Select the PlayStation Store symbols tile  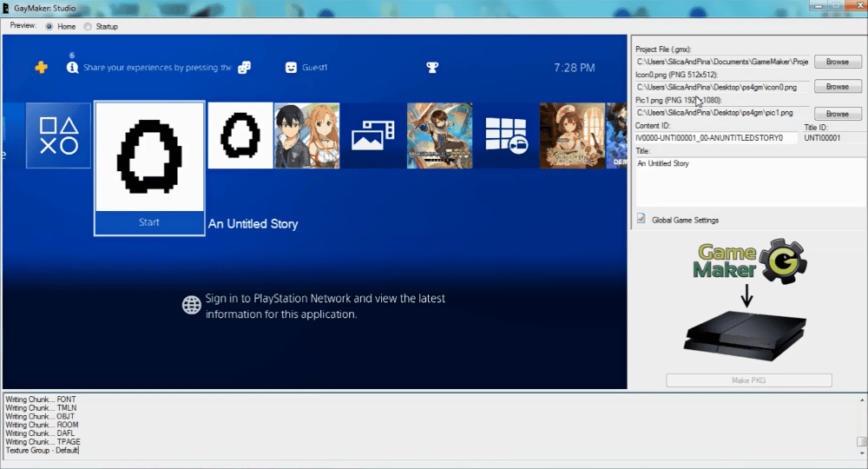(x=58, y=135)
